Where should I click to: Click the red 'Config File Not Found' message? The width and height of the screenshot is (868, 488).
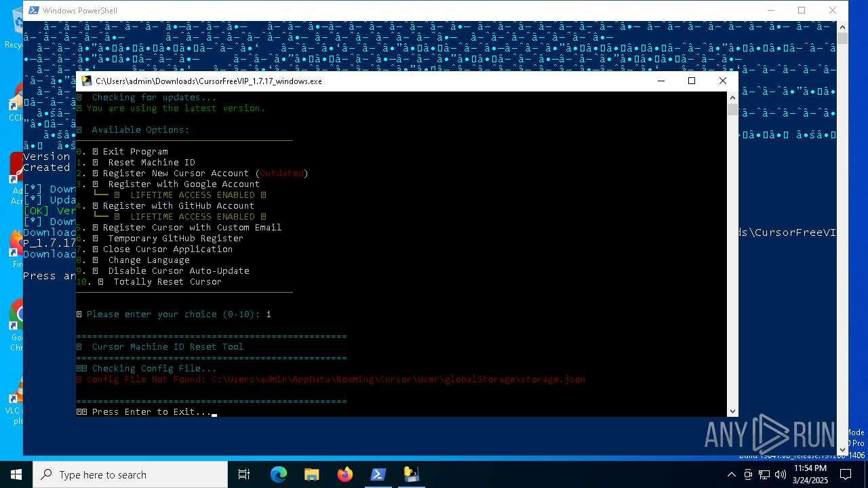tap(331, 379)
